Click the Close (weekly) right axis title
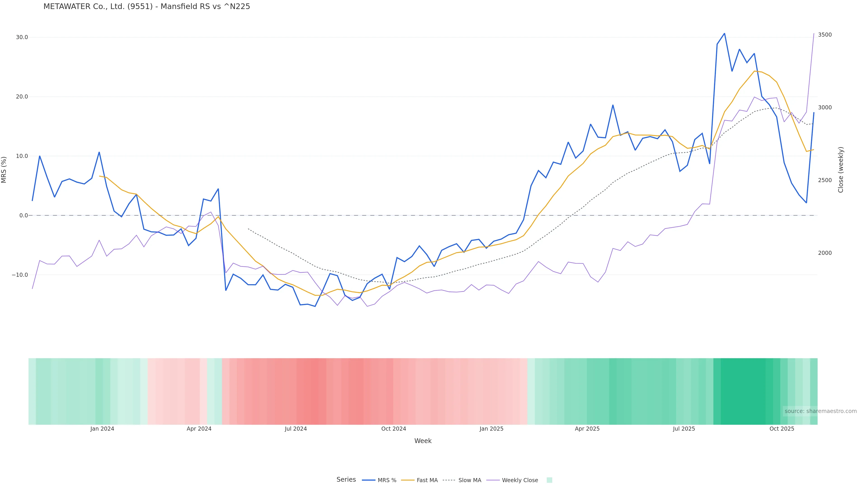The image size is (868, 488). 841,170
